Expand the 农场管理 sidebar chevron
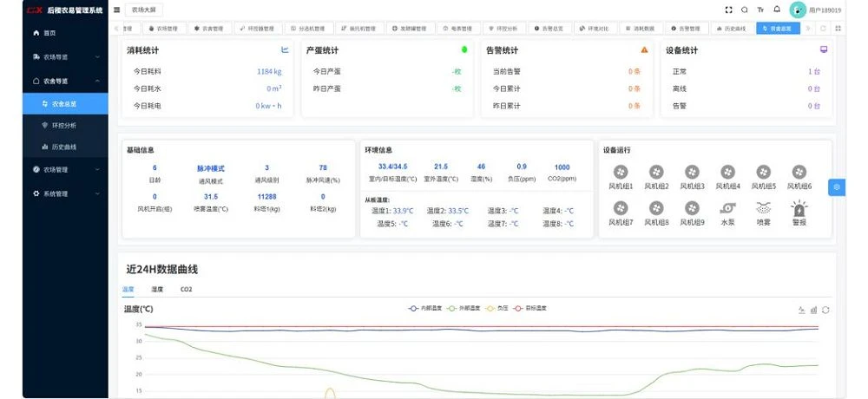Image resolution: width=868 pixels, height=399 pixels. (x=97, y=170)
